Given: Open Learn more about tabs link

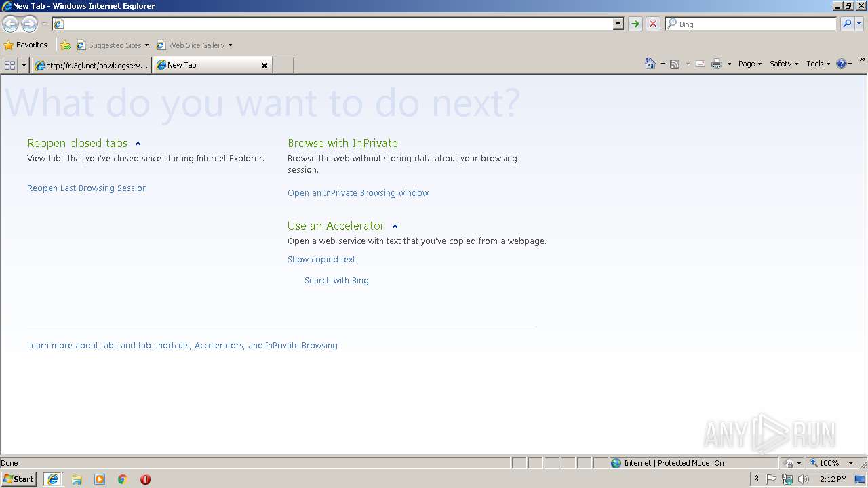Looking at the screenshot, I should click(x=182, y=346).
